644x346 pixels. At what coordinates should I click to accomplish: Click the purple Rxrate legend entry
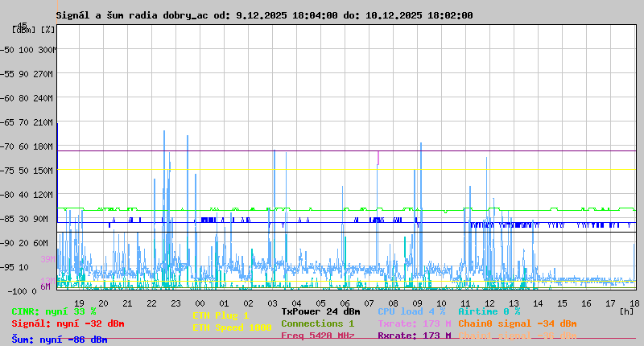tap(415, 336)
